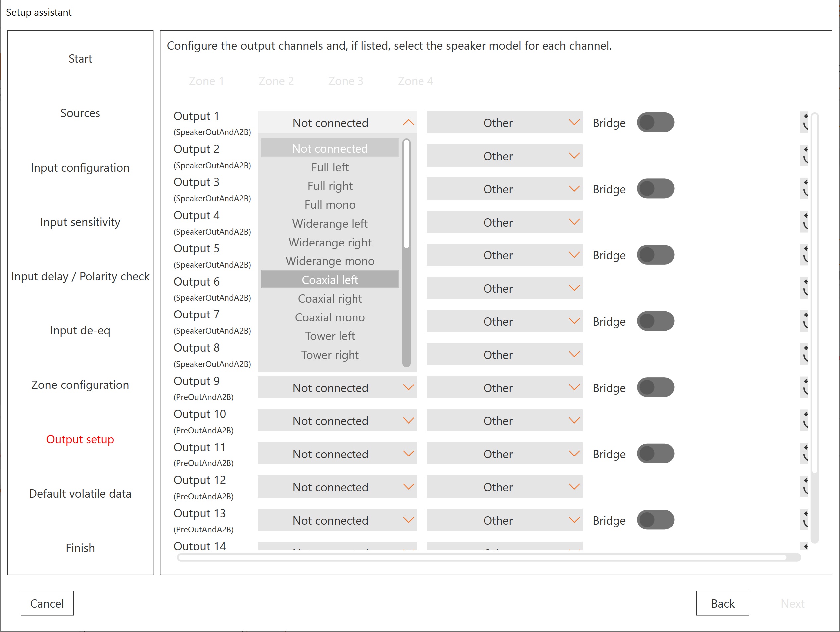The image size is (840, 632).
Task: Open Output 9 'Not connected' dropdown
Action: [x=337, y=387]
